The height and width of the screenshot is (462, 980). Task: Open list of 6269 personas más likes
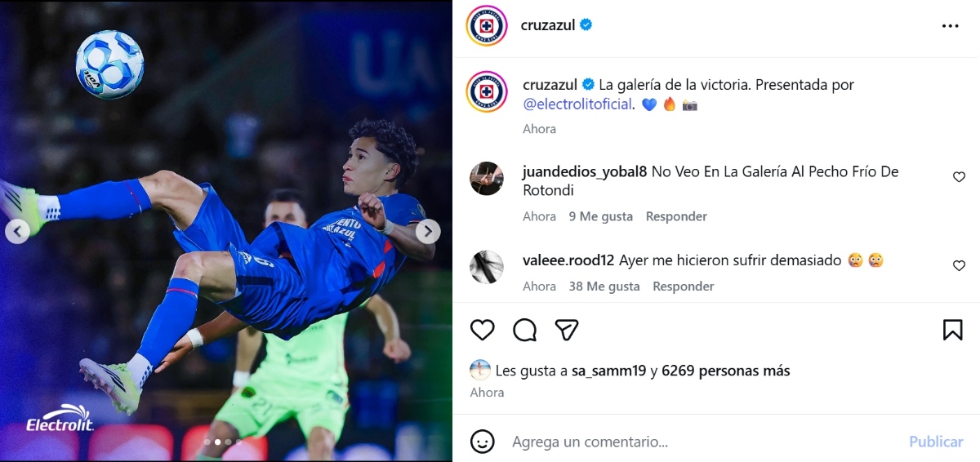(726, 371)
